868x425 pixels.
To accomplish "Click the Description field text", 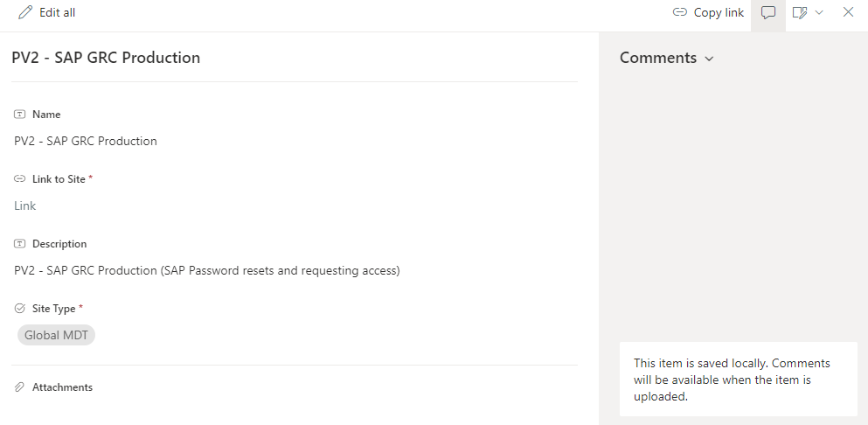I will [x=207, y=270].
